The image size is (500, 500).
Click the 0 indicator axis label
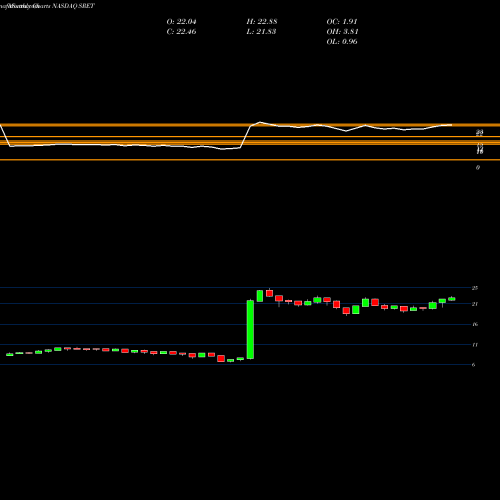[x=478, y=168]
